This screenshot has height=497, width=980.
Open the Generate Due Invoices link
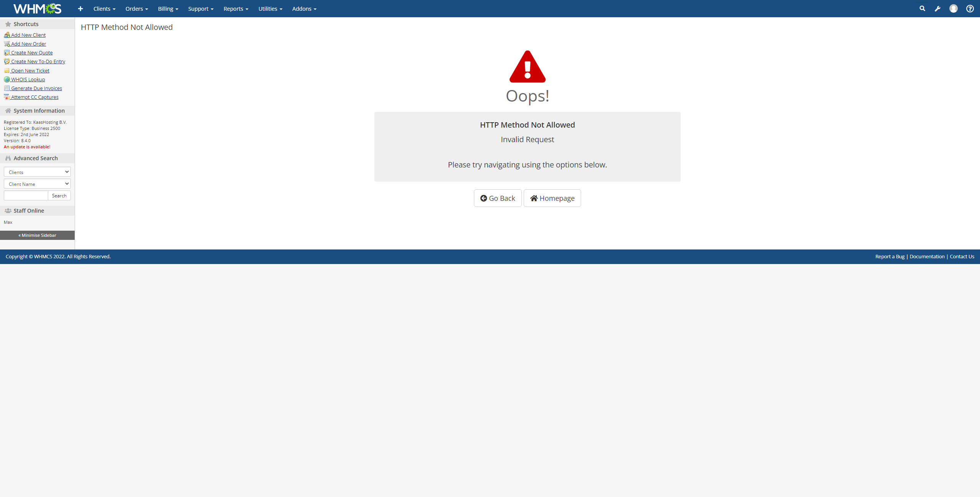pyautogui.click(x=36, y=88)
